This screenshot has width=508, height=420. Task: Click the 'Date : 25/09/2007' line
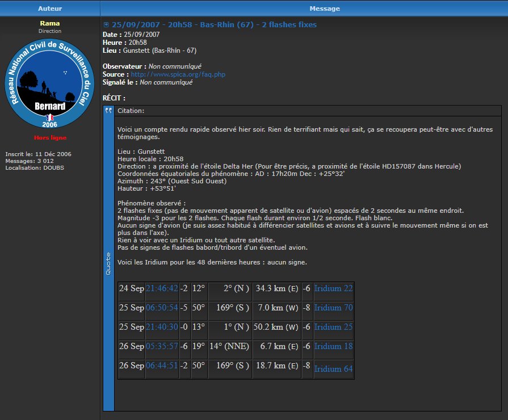(x=131, y=35)
